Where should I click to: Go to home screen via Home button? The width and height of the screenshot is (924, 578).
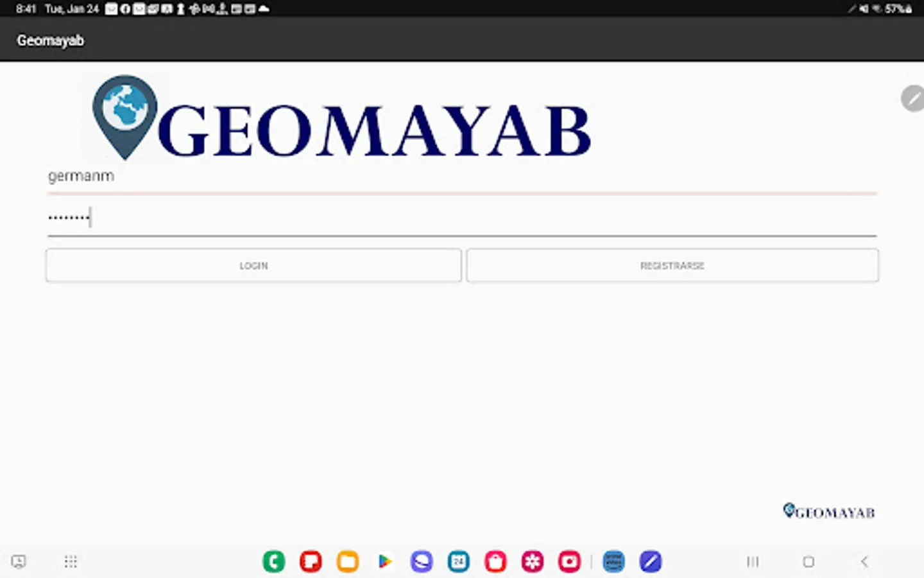[x=809, y=562]
